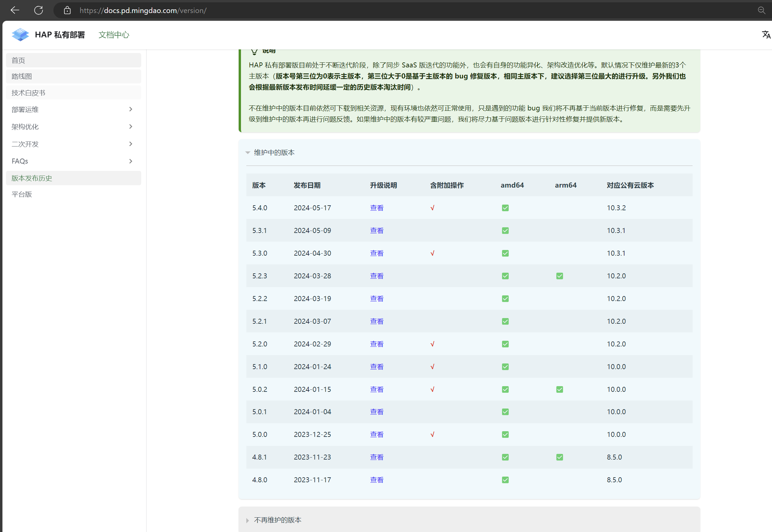Viewport: 772px width, 532px height.
Task: Open 查看 link for version 5.2.0
Action: pyautogui.click(x=376, y=344)
